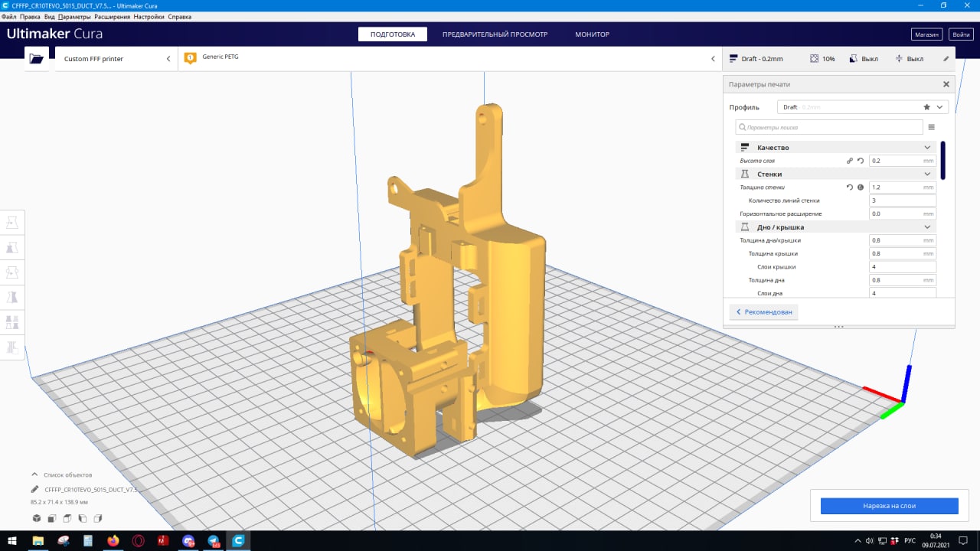This screenshot has height=551, width=980.
Task: Click pencil icon to rename the object
Action: (34, 489)
